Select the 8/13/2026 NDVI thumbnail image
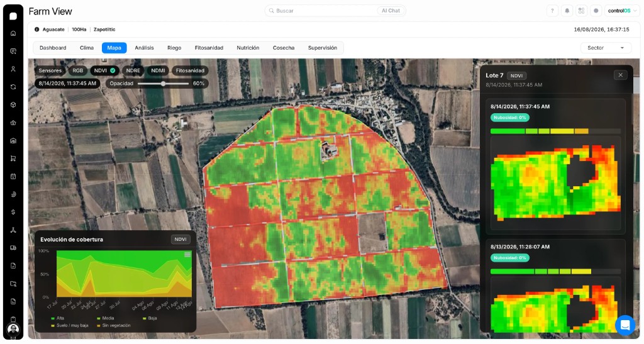644x344 pixels. (555, 304)
